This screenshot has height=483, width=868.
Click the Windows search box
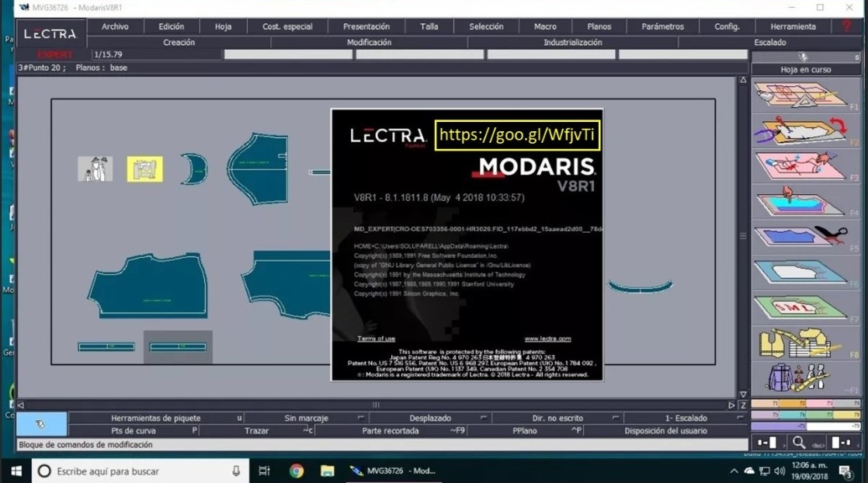pos(140,471)
